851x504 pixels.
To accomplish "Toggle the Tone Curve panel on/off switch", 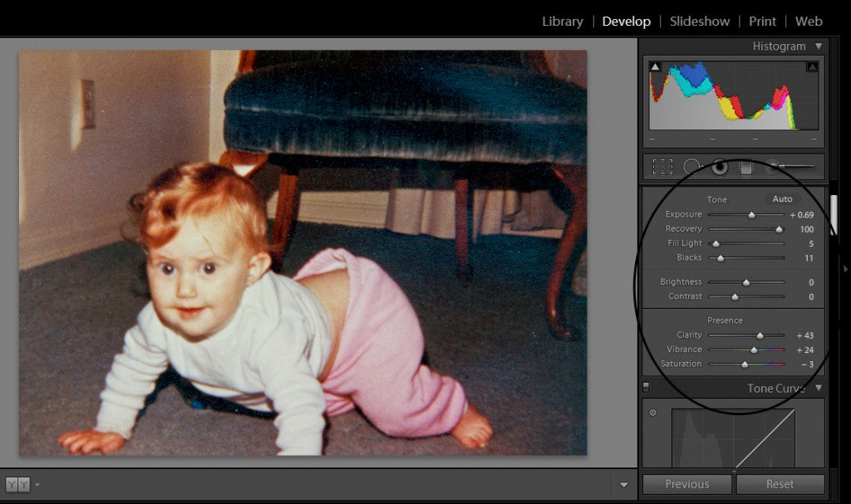I will coord(646,387).
